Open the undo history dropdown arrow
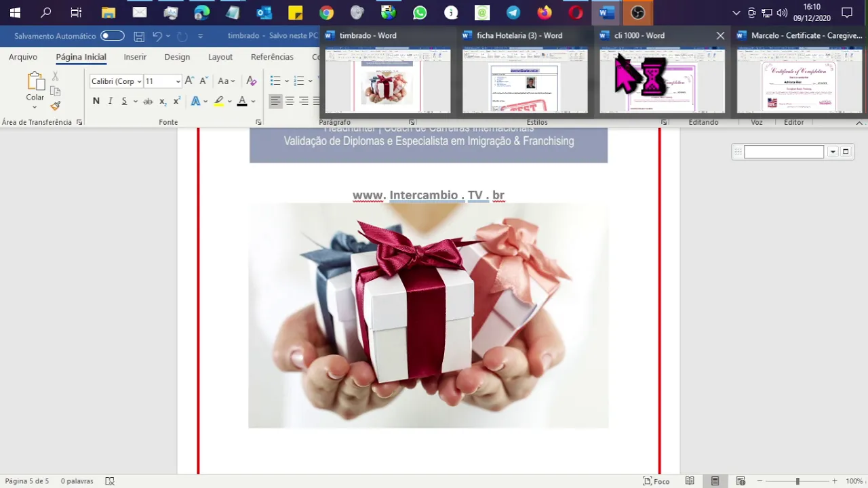The image size is (868, 488). tap(168, 36)
